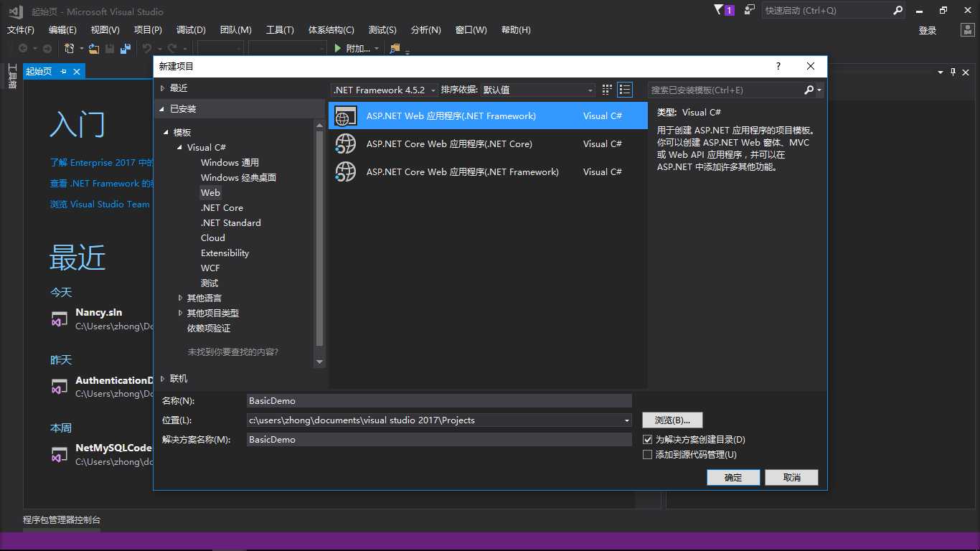The width and height of the screenshot is (980, 551).
Task: Click the Sign in link
Action: [928, 30]
